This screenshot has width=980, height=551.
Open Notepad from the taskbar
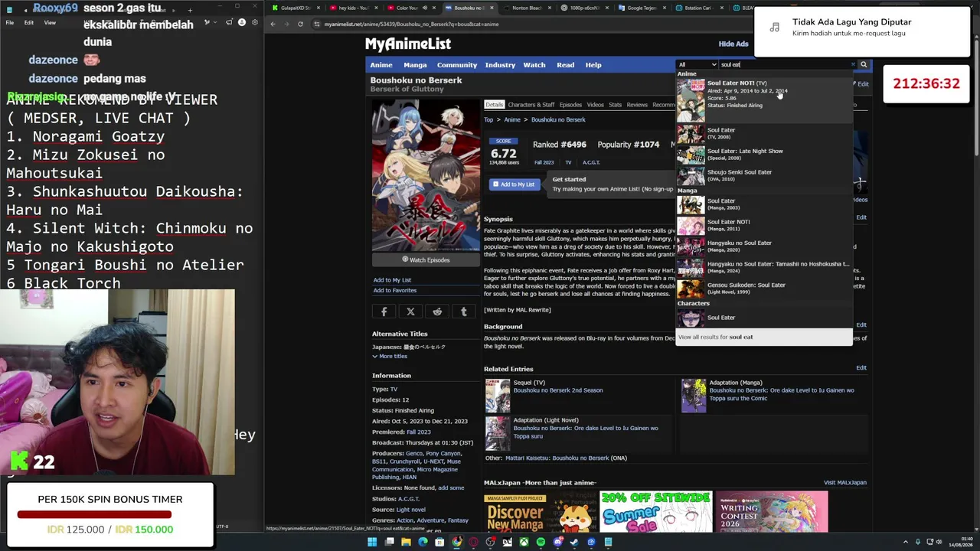[608, 542]
